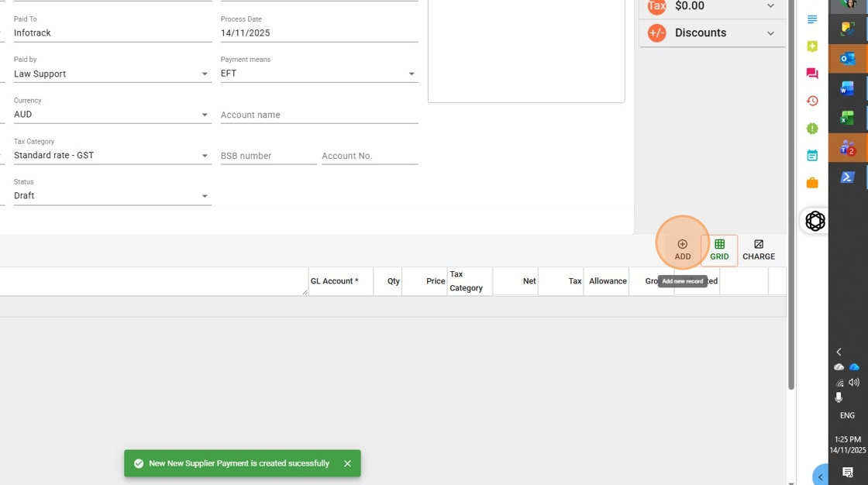Dismiss the supplier payment success notification
Screen dimensions: 868x485
(x=347, y=463)
